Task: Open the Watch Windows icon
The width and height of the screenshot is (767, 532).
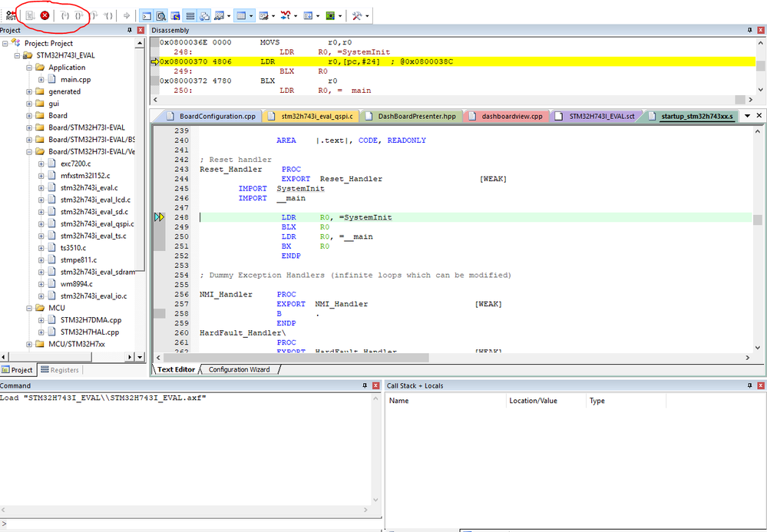Action: click(x=219, y=15)
